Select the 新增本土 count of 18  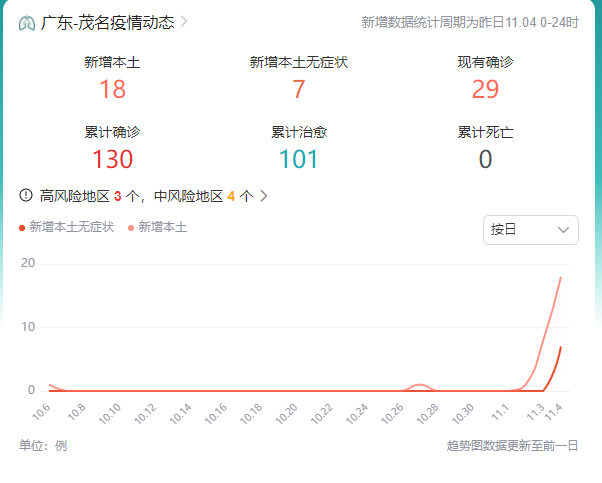point(112,90)
